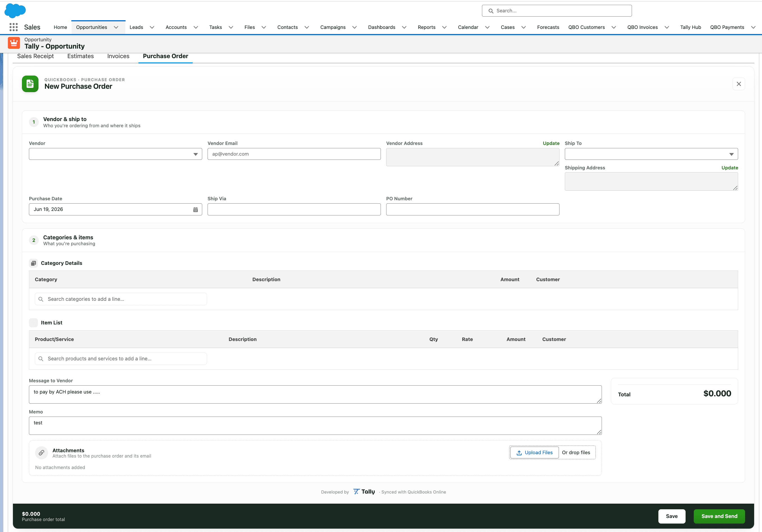Click the Search categories input
This screenshot has width=762, height=532.
coord(121,299)
